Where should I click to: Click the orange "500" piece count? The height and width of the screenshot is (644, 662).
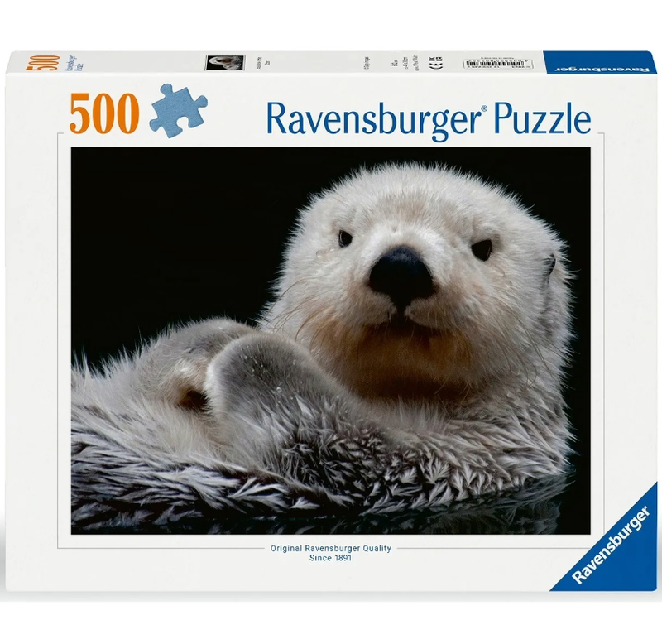[104, 113]
